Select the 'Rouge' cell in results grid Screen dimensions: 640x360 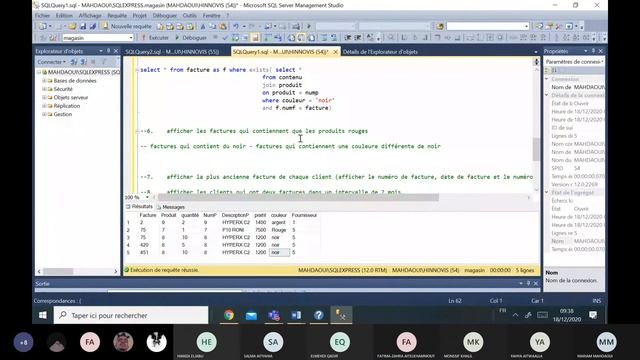[x=279, y=230]
